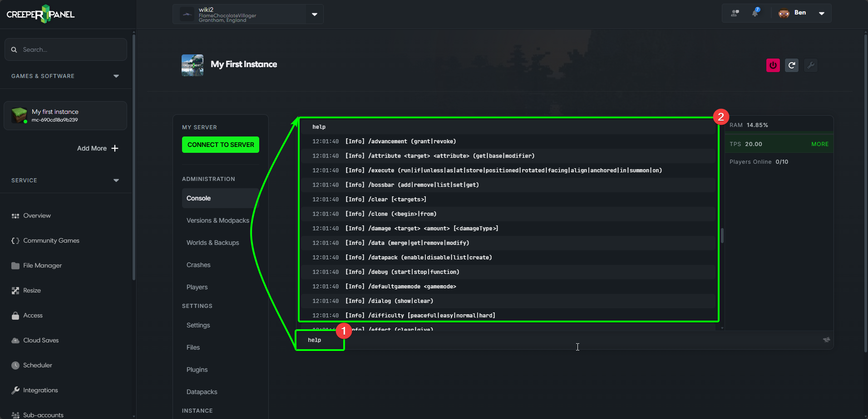Open the wiki2 server selector dropdown
The width and height of the screenshot is (868, 419).
pyautogui.click(x=314, y=14)
